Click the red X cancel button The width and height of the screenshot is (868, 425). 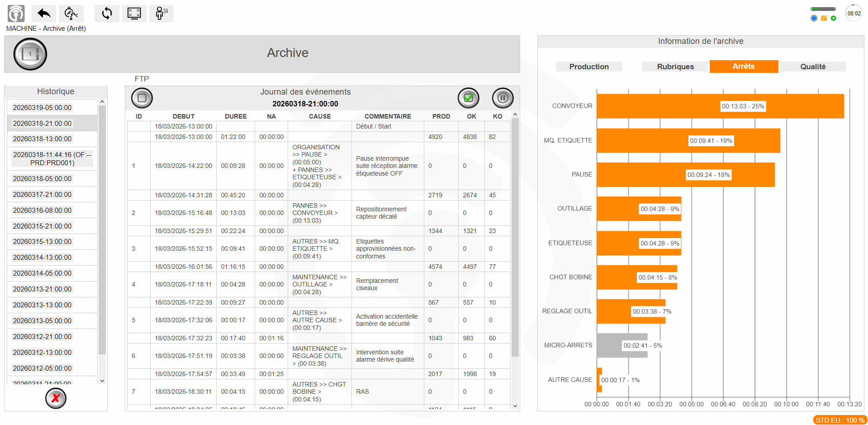[56, 398]
